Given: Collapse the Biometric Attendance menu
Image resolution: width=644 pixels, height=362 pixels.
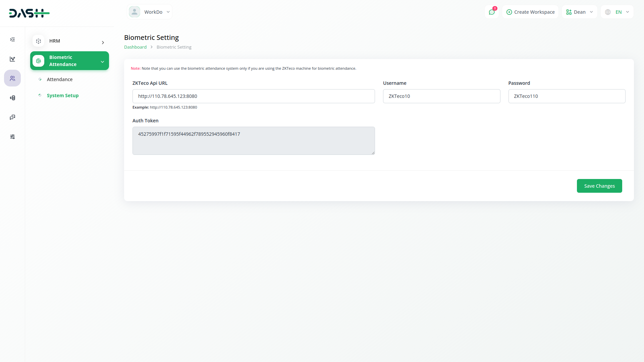Looking at the screenshot, I should click(x=102, y=62).
